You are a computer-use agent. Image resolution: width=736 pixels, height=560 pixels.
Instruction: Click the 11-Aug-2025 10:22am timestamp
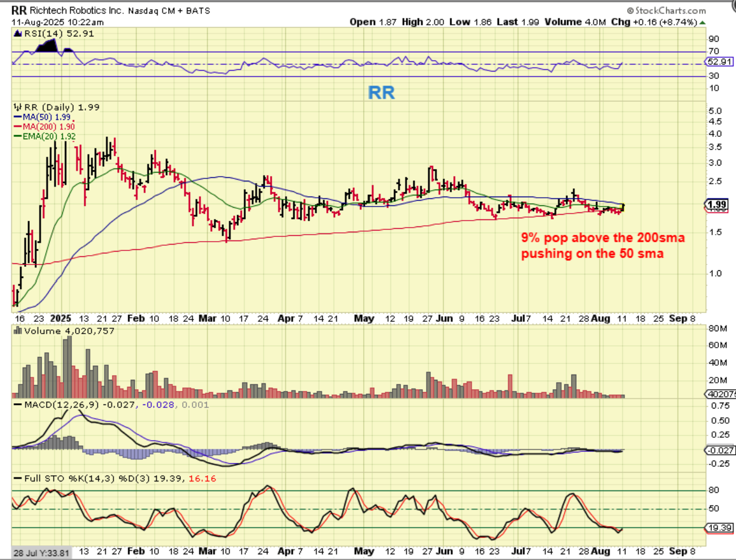click(58, 22)
